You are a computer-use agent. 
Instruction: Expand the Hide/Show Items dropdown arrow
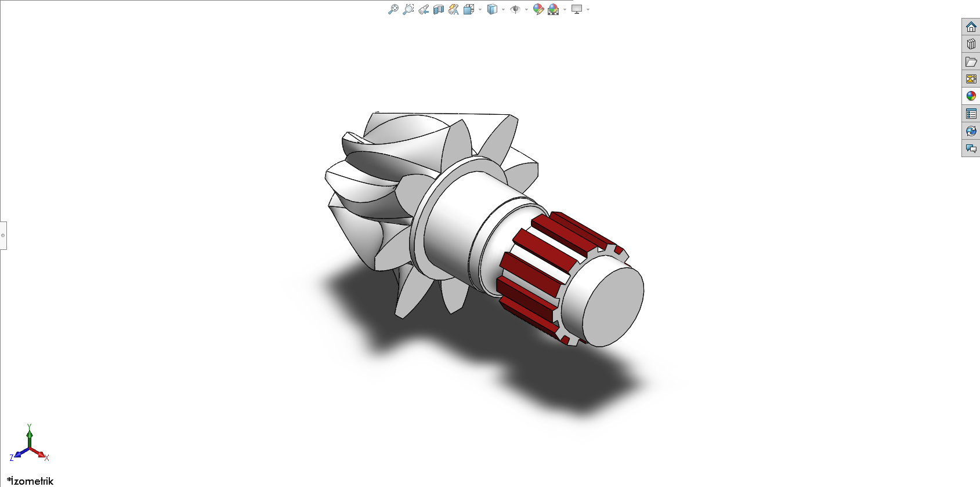tap(526, 9)
